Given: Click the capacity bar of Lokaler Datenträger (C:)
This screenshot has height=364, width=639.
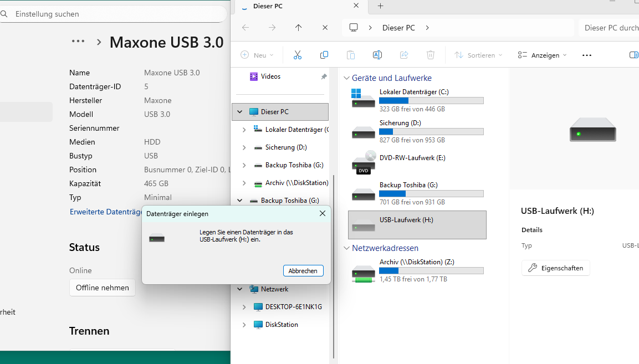Looking at the screenshot, I should pyautogui.click(x=431, y=100).
